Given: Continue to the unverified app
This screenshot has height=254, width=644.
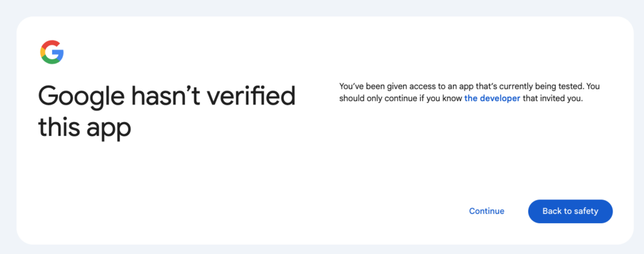Looking at the screenshot, I should coord(487,211).
